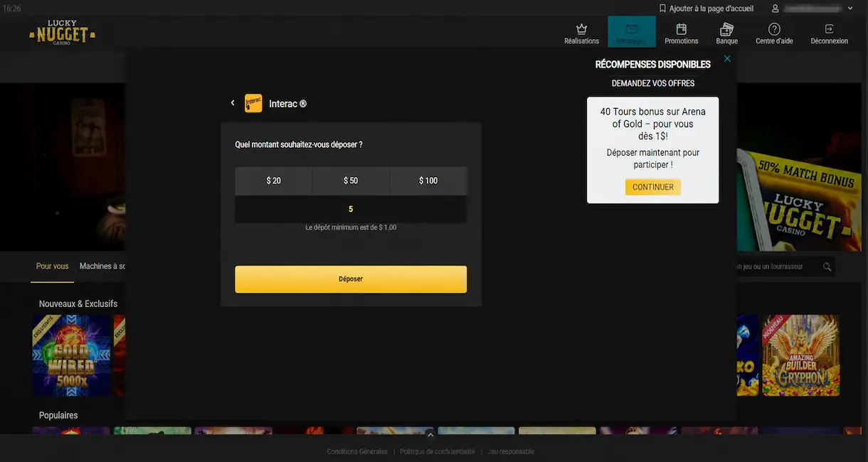Select the $ 100 deposit amount
This screenshot has height=462, width=868.
[x=428, y=181]
